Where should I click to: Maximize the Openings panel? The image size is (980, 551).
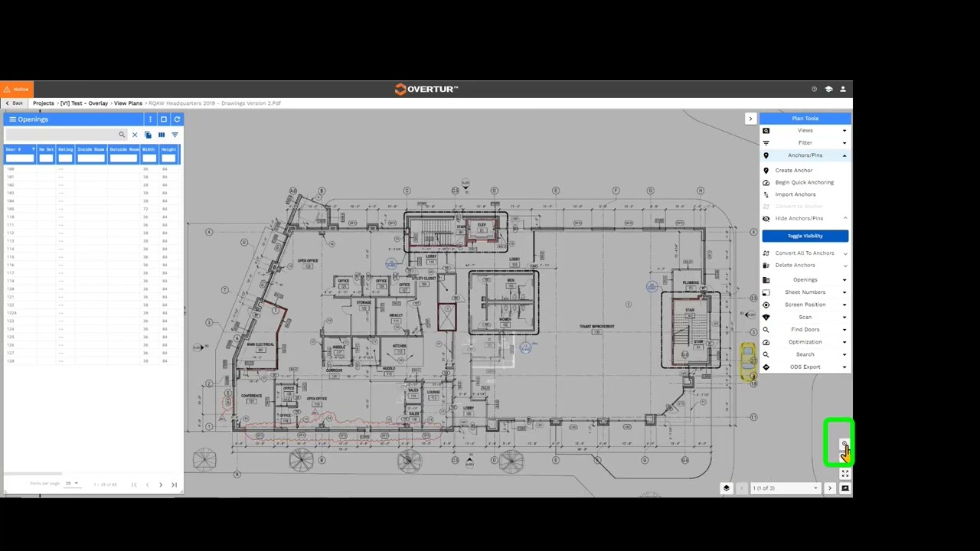[x=163, y=119]
